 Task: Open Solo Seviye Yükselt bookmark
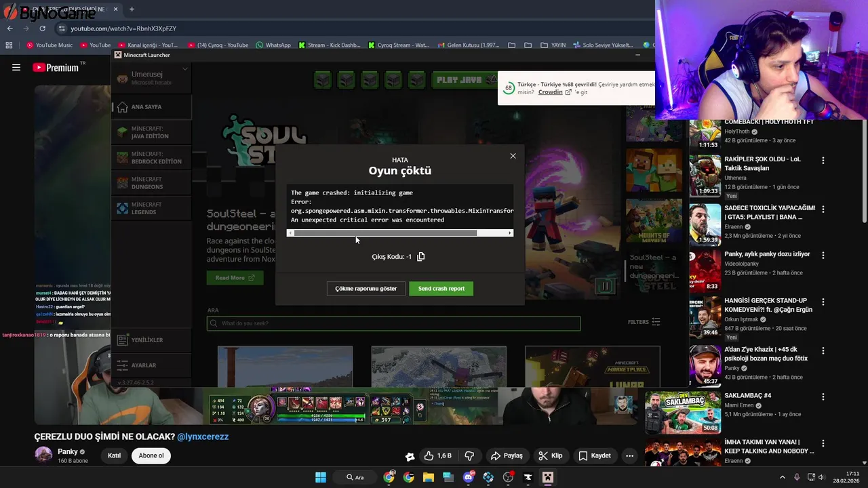click(x=602, y=45)
